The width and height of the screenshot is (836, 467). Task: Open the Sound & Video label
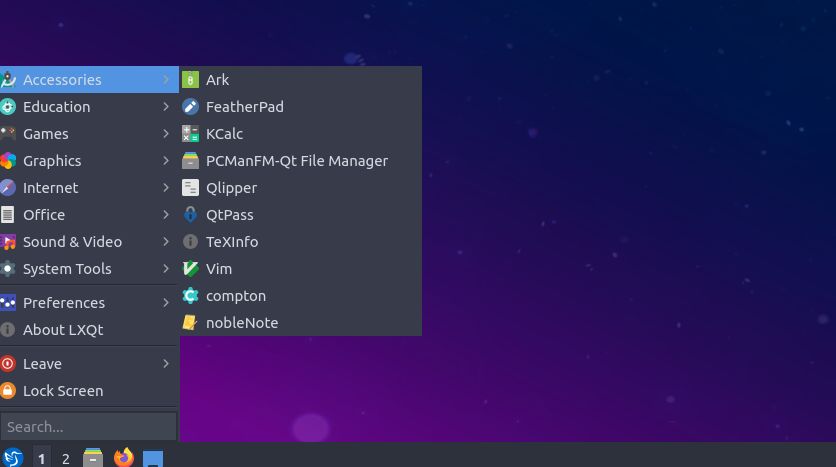pyautogui.click(x=72, y=241)
